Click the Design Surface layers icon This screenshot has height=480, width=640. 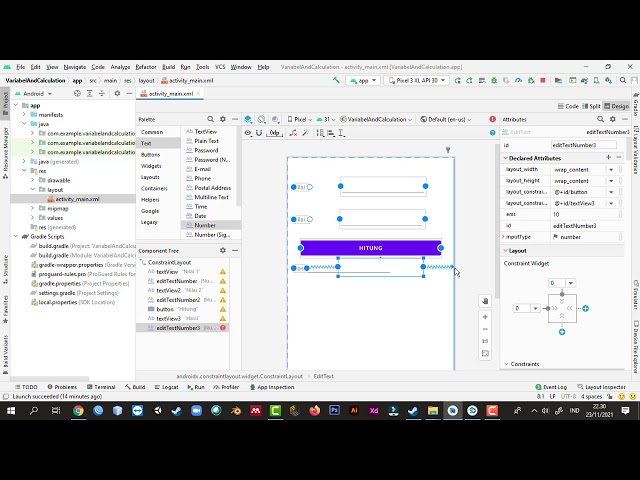point(248,119)
